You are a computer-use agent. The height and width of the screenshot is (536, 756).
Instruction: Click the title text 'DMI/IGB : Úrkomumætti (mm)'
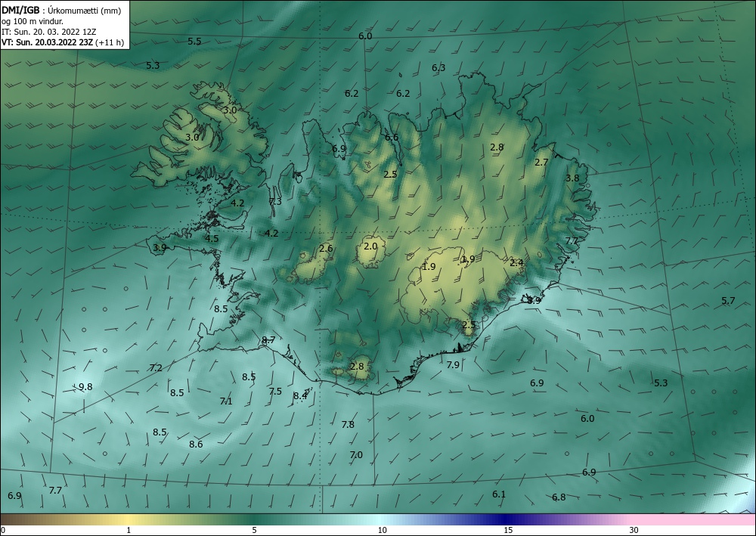click(60, 11)
